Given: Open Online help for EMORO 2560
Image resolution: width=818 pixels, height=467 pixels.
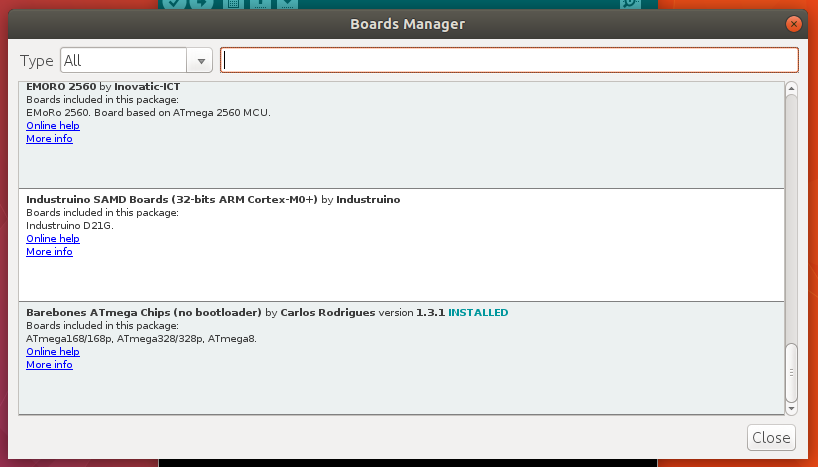Looking at the screenshot, I should point(53,126).
